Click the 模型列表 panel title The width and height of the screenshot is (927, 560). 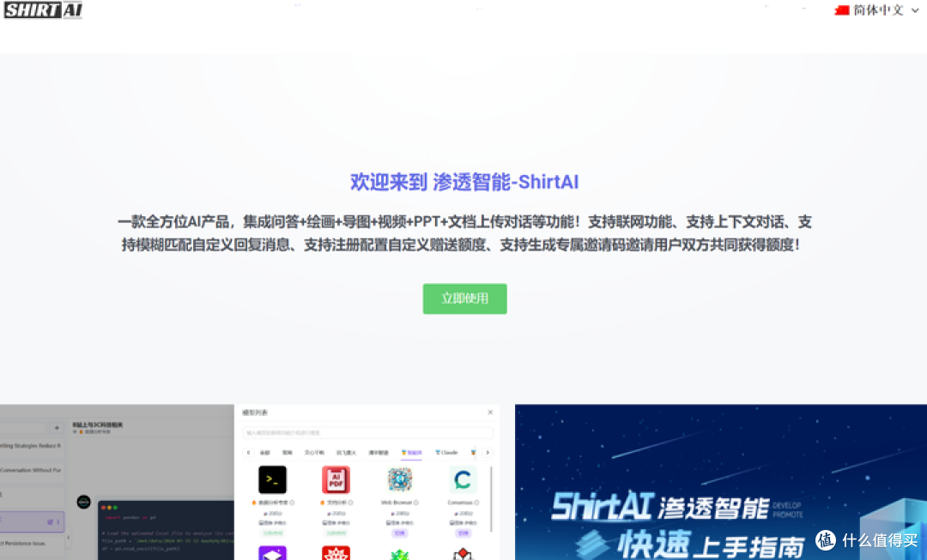point(256,412)
